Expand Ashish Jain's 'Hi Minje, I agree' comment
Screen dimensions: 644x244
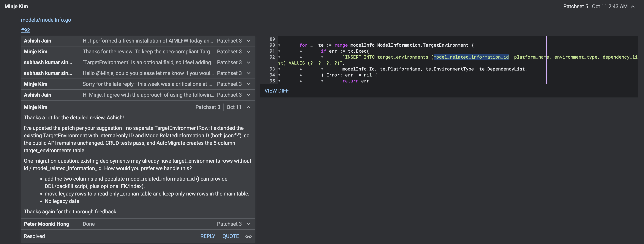pyautogui.click(x=249, y=95)
